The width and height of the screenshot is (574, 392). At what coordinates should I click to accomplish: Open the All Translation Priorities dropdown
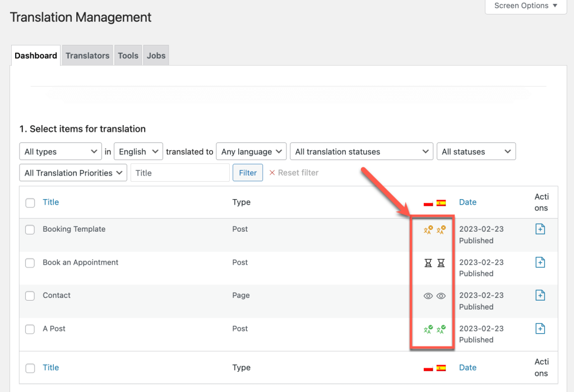point(73,173)
